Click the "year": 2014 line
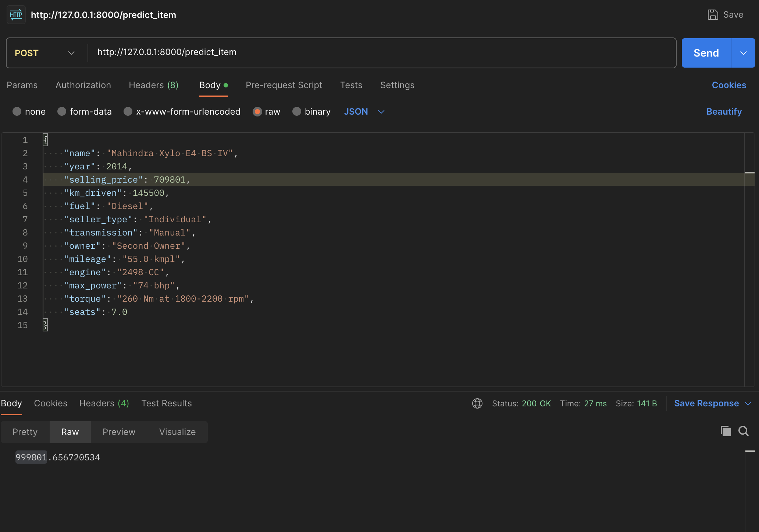The width and height of the screenshot is (759, 532). tap(393, 166)
